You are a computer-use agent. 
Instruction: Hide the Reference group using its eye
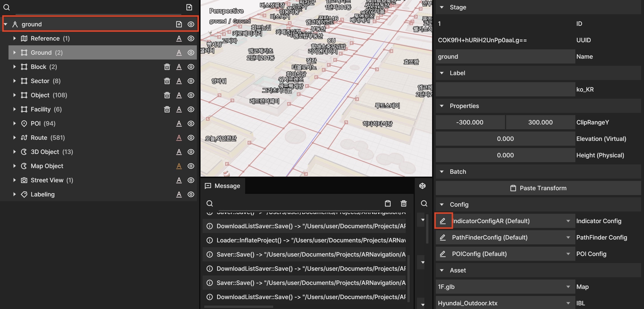pos(191,39)
